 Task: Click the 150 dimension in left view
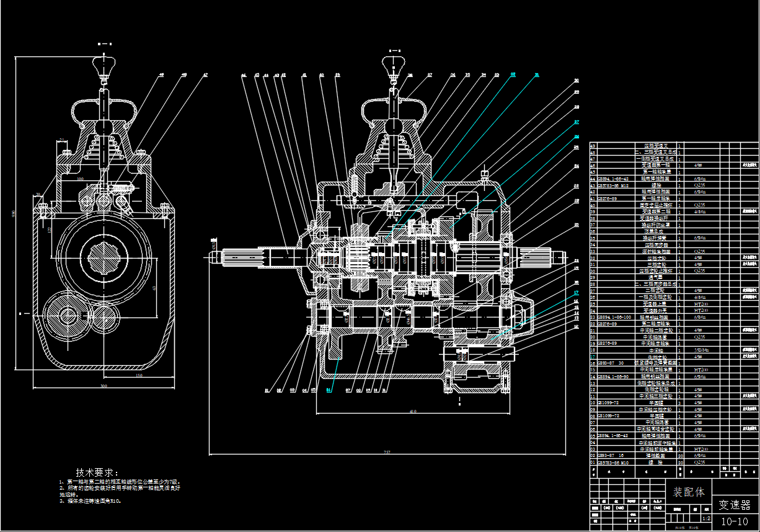tap(138, 375)
